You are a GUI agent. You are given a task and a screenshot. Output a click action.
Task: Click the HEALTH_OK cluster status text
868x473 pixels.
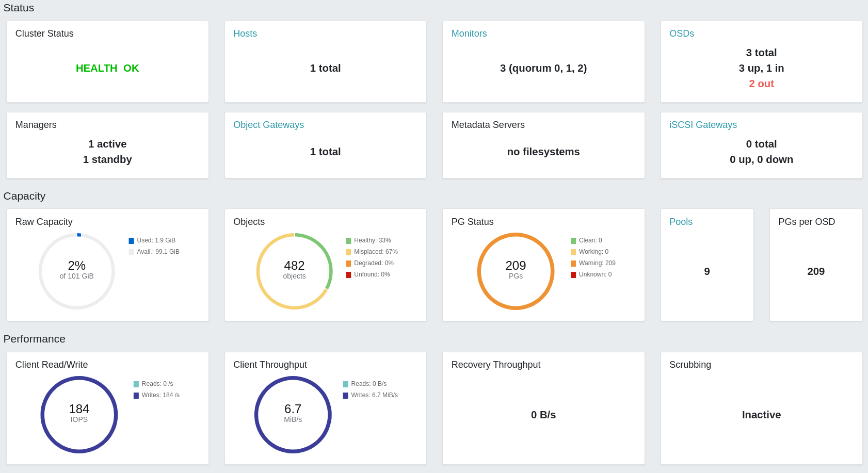click(x=107, y=68)
